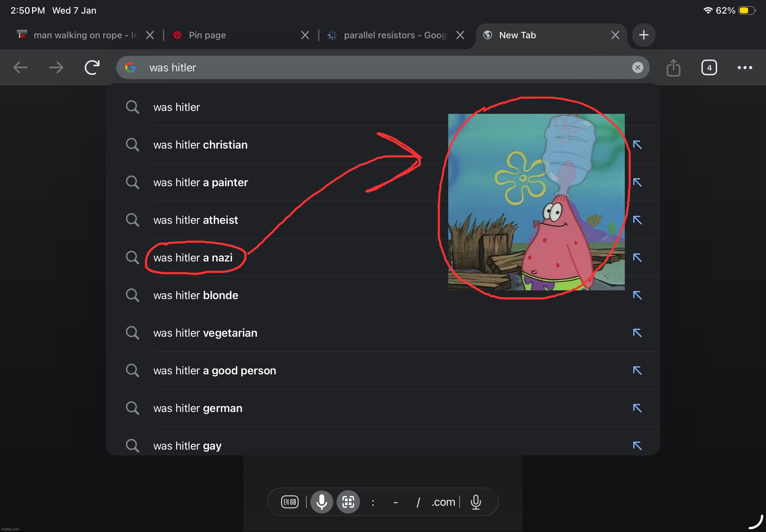Insert the forward slash from the shortcut bar
This screenshot has height=532, width=766.
point(418,502)
